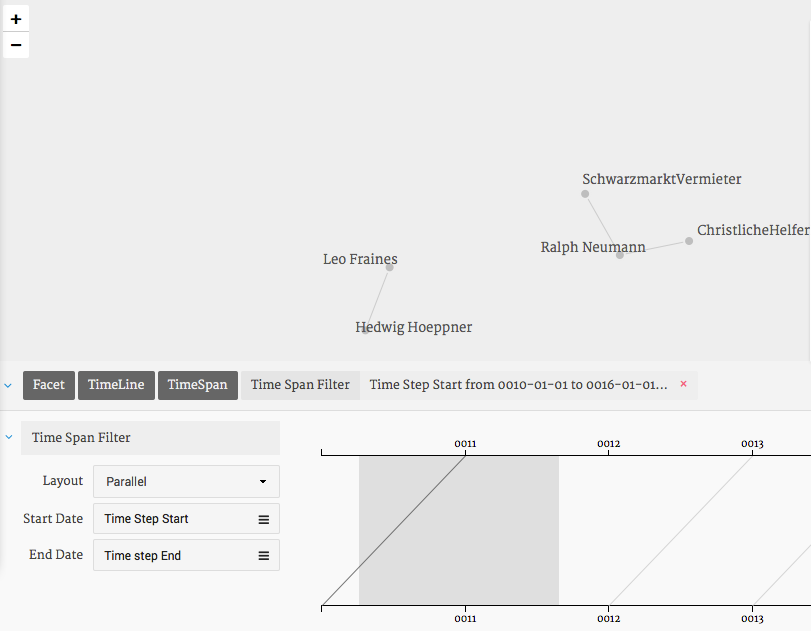Click the Leo Fraines node
The height and width of the screenshot is (631, 811).
[389, 267]
